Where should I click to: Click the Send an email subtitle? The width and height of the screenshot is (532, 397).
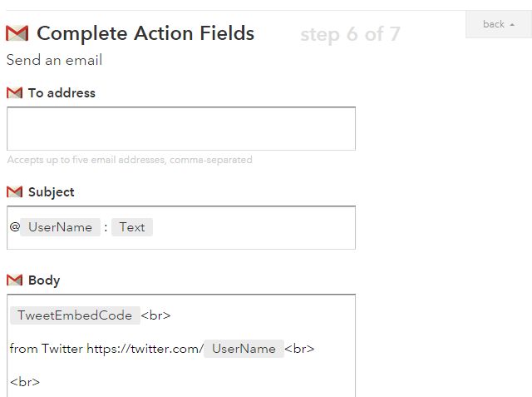[x=54, y=60]
